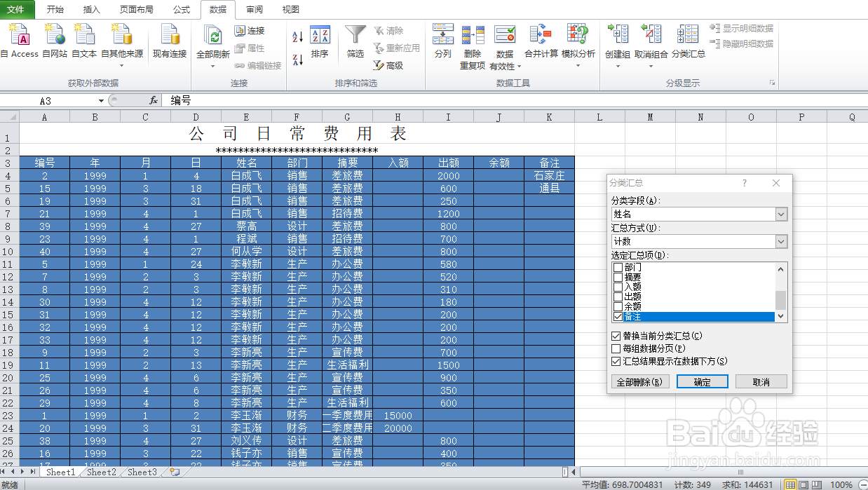Check the 摘要 item in the list
The image size is (868, 490).
(x=618, y=278)
